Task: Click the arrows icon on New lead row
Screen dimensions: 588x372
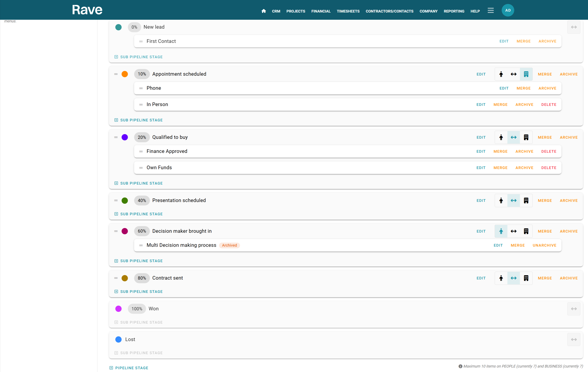Action: point(574,27)
